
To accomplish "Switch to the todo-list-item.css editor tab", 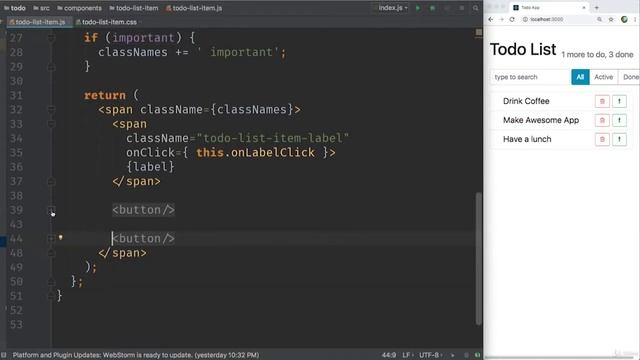I will click(106, 22).
